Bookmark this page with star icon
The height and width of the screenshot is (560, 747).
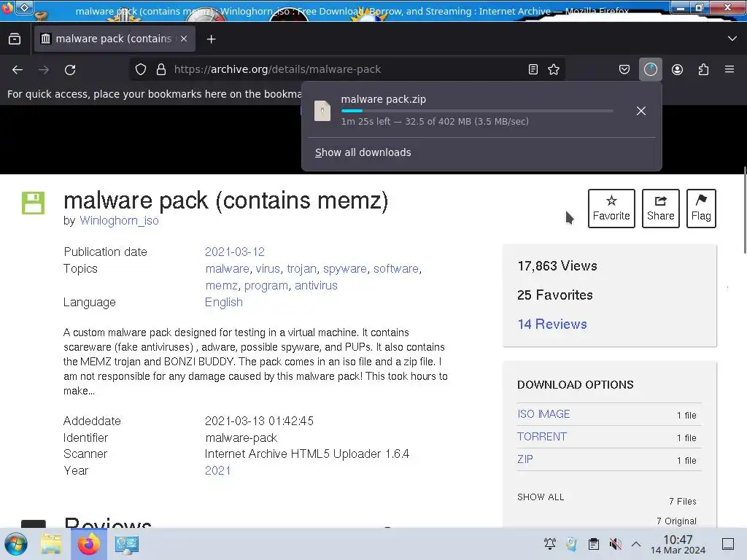click(x=554, y=69)
